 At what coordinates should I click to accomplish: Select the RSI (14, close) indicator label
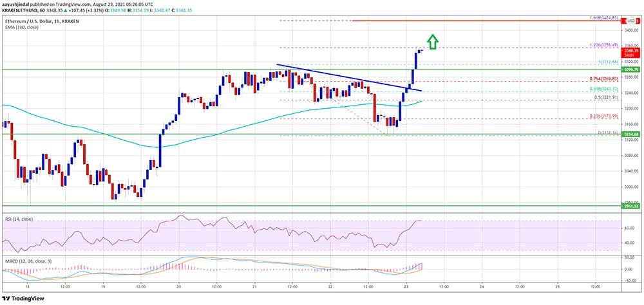point(19,219)
